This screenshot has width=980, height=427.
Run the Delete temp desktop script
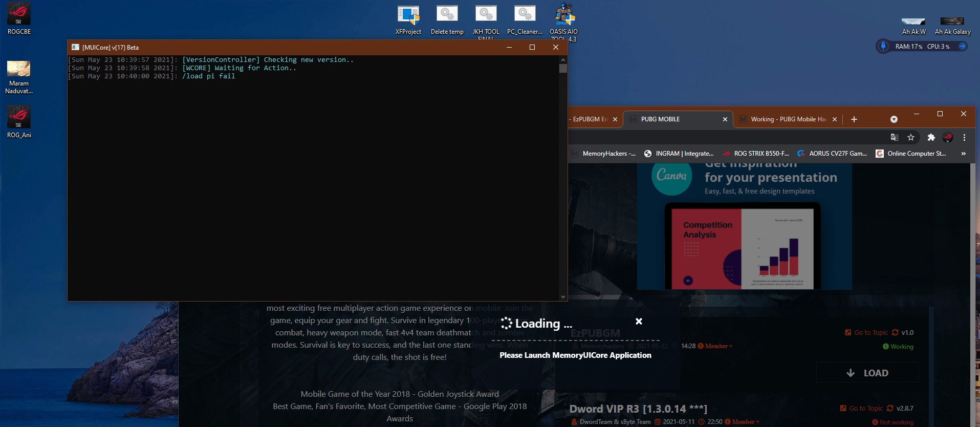point(447,19)
